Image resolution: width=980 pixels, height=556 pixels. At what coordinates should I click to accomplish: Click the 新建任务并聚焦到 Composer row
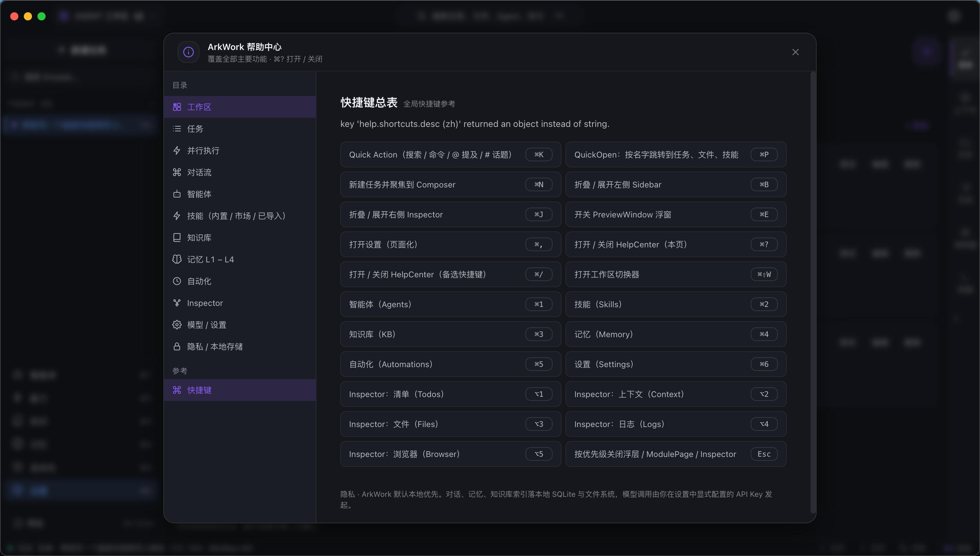pos(451,184)
